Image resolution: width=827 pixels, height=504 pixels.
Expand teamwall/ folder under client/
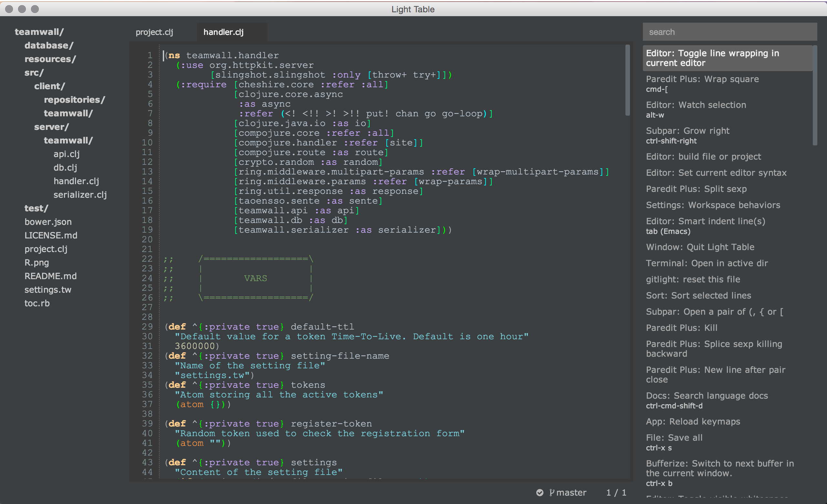pos(68,113)
